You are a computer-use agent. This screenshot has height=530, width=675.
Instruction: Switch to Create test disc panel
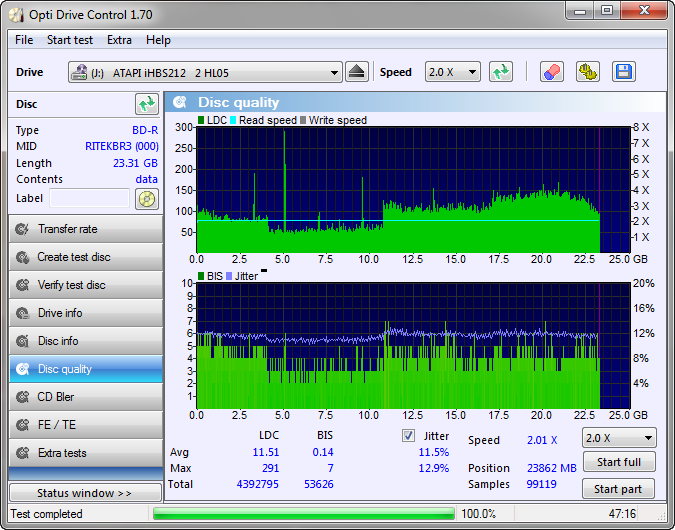click(86, 257)
